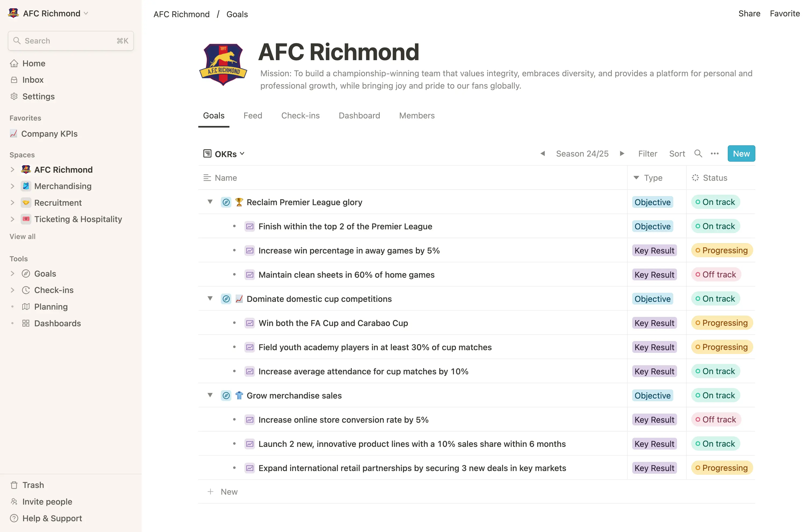The image size is (812, 532).
Task: Click the Company KPIs icon in Favorites
Action: click(x=13, y=133)
